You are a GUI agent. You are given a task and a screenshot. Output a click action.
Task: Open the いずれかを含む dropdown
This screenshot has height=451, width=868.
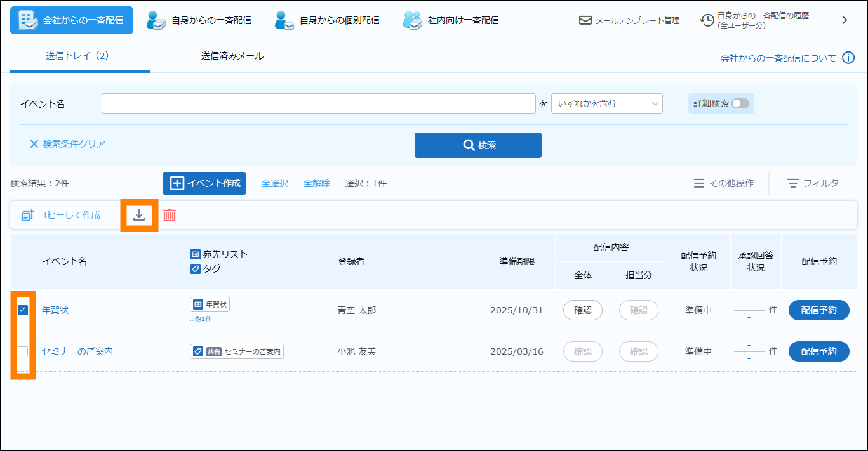click(606, 103)
